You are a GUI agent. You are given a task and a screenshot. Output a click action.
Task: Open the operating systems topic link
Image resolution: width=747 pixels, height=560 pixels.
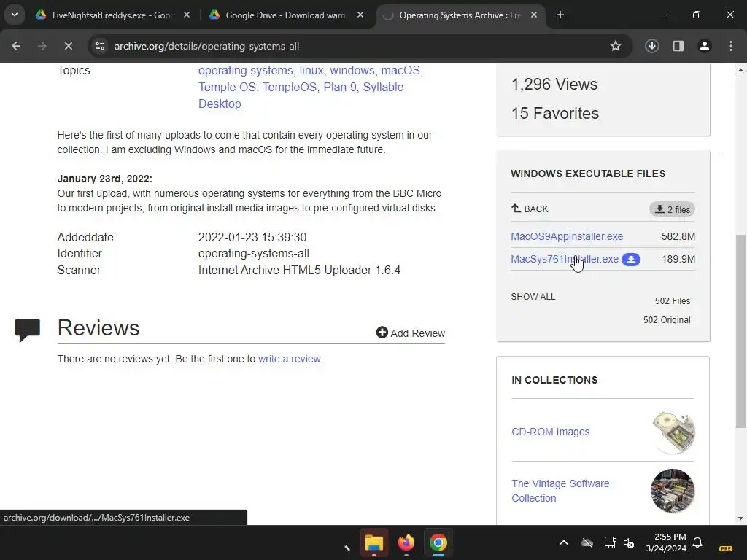point(245,71)
